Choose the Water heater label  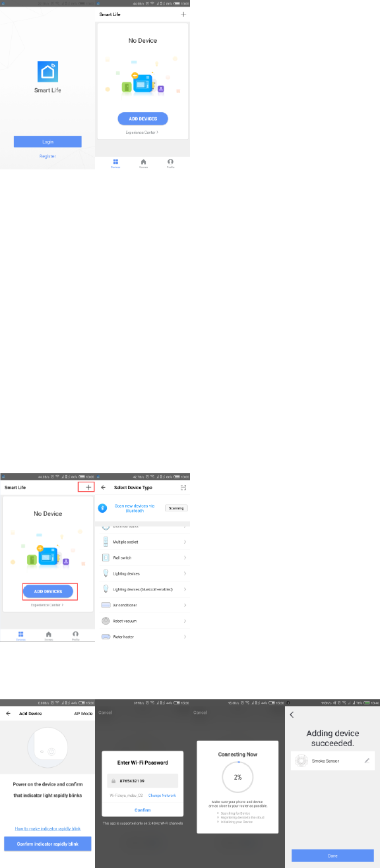point(124,637)
